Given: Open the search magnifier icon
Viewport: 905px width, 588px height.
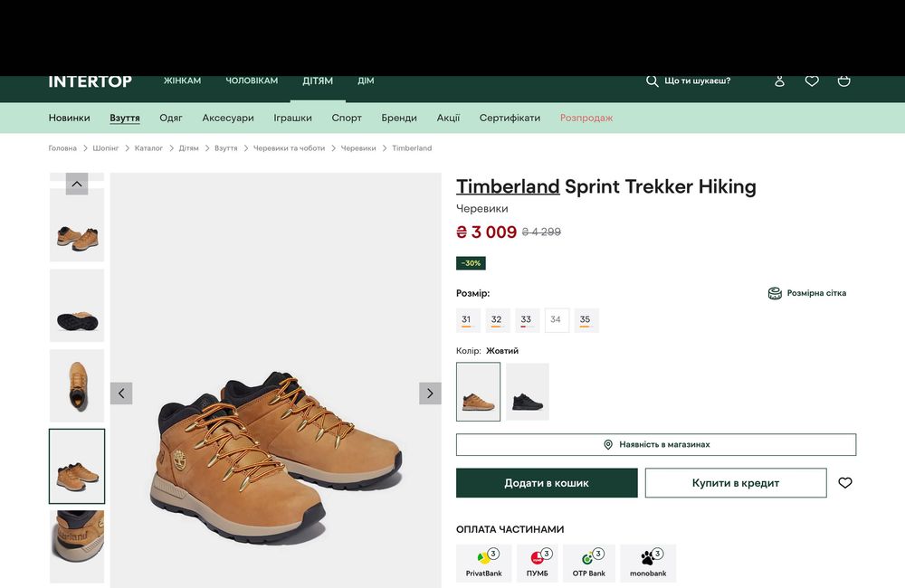Looking at the screenshot, I should tap(652, 81).
